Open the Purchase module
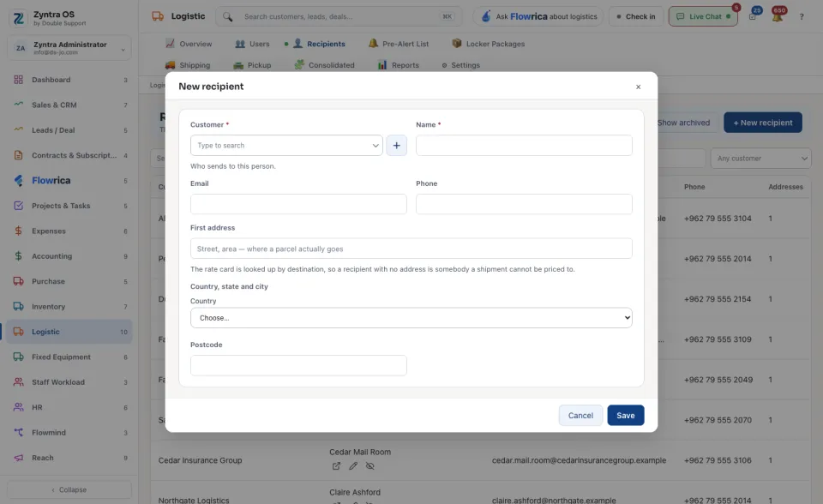This screenshot has width=823, height=504. tap(69, 281)
